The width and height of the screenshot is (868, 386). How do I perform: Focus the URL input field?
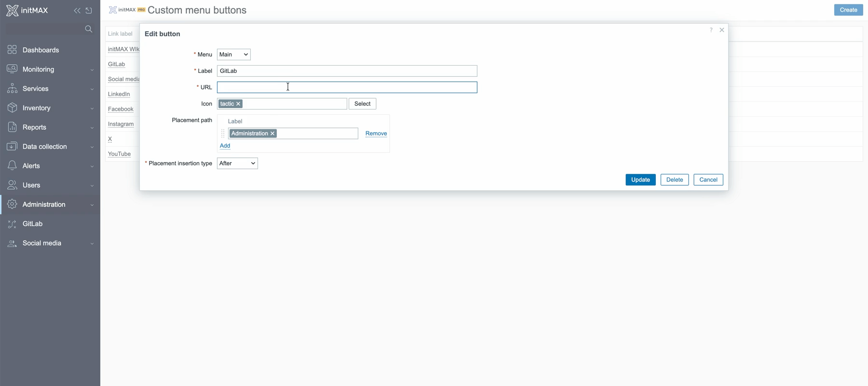[x=347, y=87]
